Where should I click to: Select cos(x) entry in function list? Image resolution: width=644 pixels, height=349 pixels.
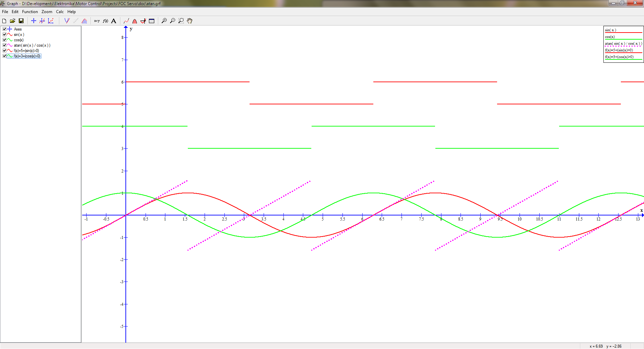pyautogui.click(x=18, y=40)
